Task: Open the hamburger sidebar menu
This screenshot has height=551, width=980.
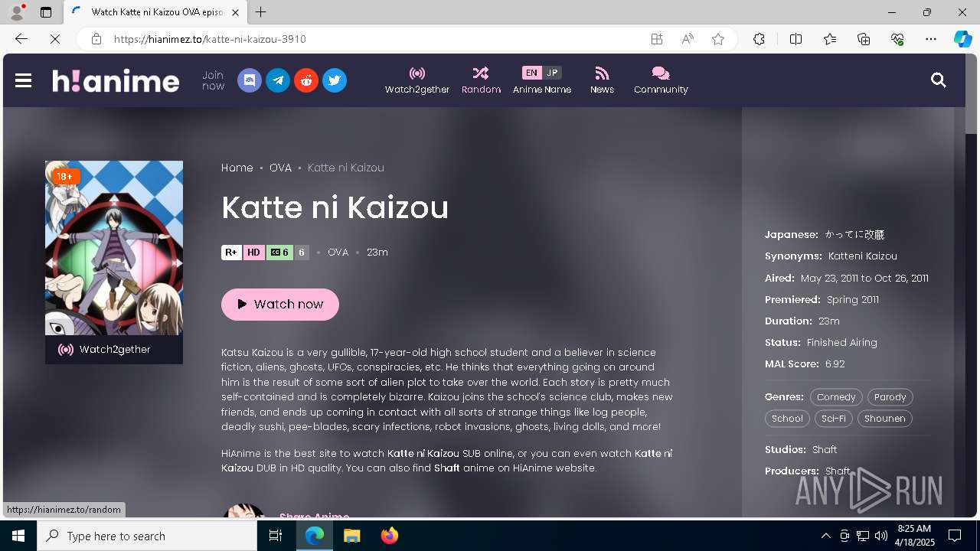Action: tap(23, 80)
